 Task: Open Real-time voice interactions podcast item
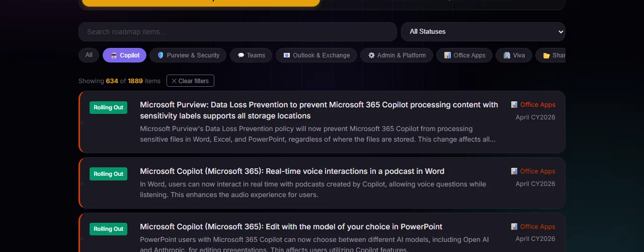tap(292, 171)
